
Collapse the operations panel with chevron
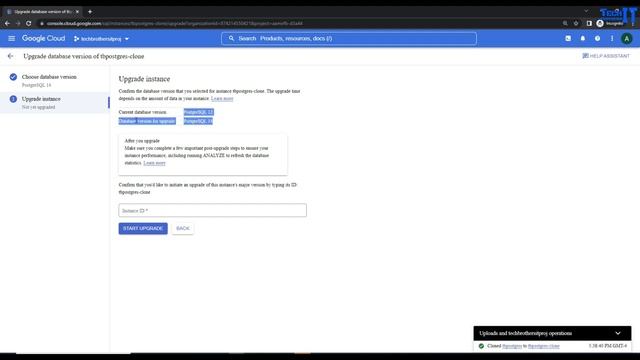(618, 333)
